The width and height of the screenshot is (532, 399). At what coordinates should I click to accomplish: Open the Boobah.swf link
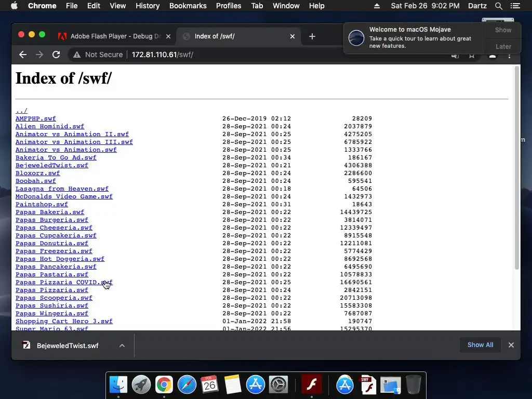click(x=36, y=181)
